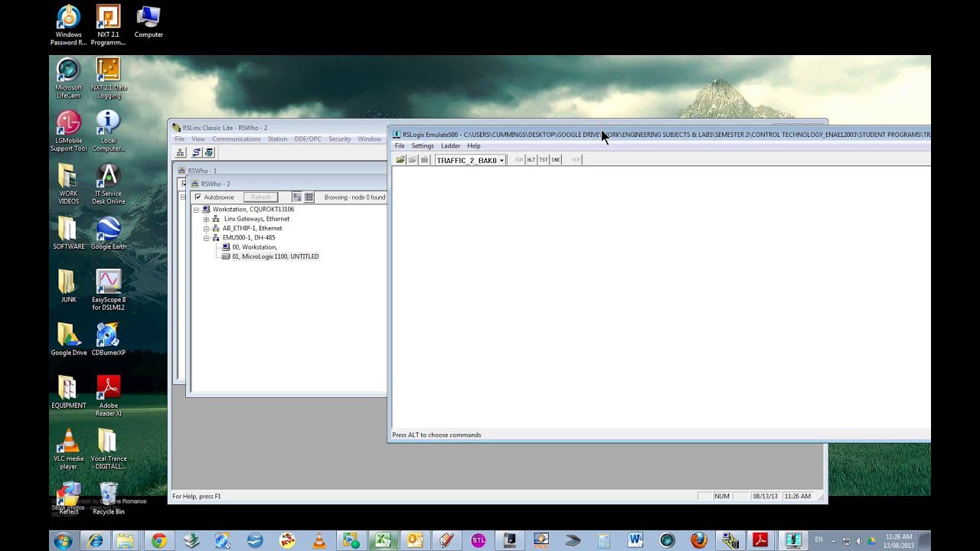Toggle the Autobrowse checkbox
The image size is (980, 551).
click(198, 197)
